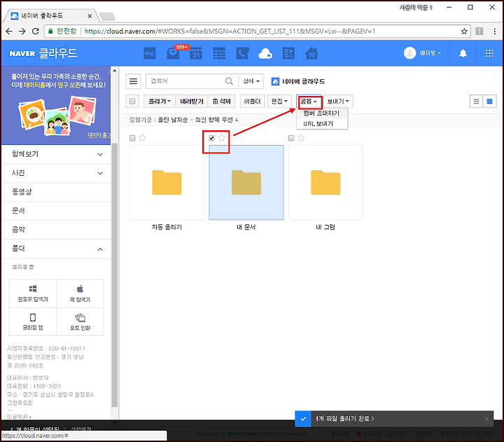Screen dimensions: 504x442
Task: Check the 자동 올리기 folder checkbox
Action: pyautogui.click(x=132, y=138)
